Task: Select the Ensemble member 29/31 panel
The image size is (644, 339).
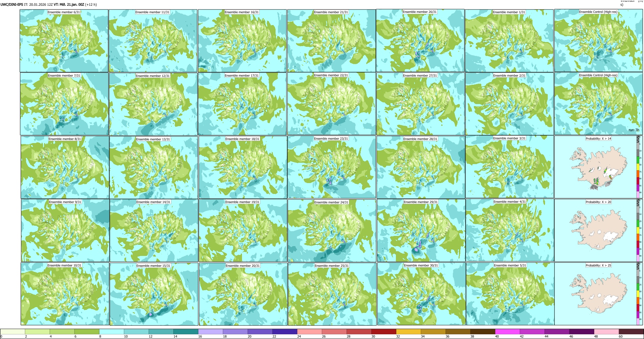Action: [x=421, y=231]
